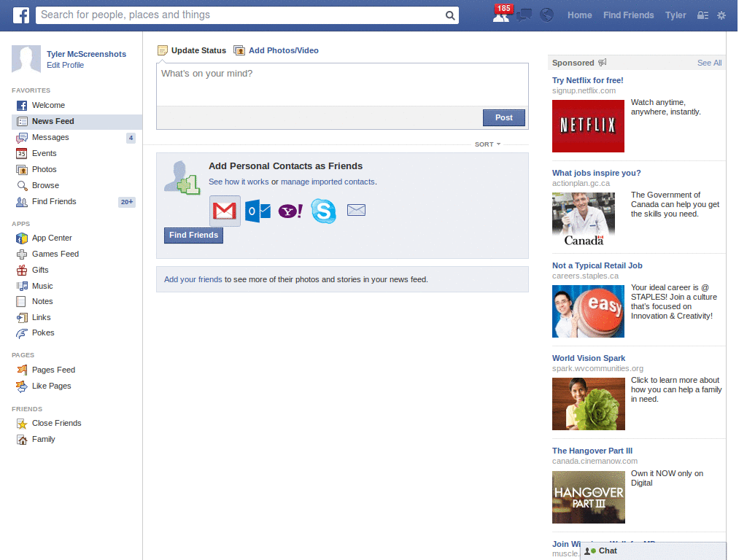Select Gmail contact import icon
747x560 pixels.
pyautogui.click(x=225, y=211)
